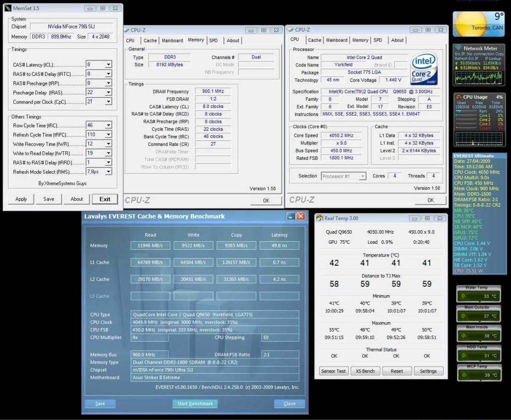Open RAS# to CAS# Delay dropdown
The image size is (511, 420).
coord(108,74)
